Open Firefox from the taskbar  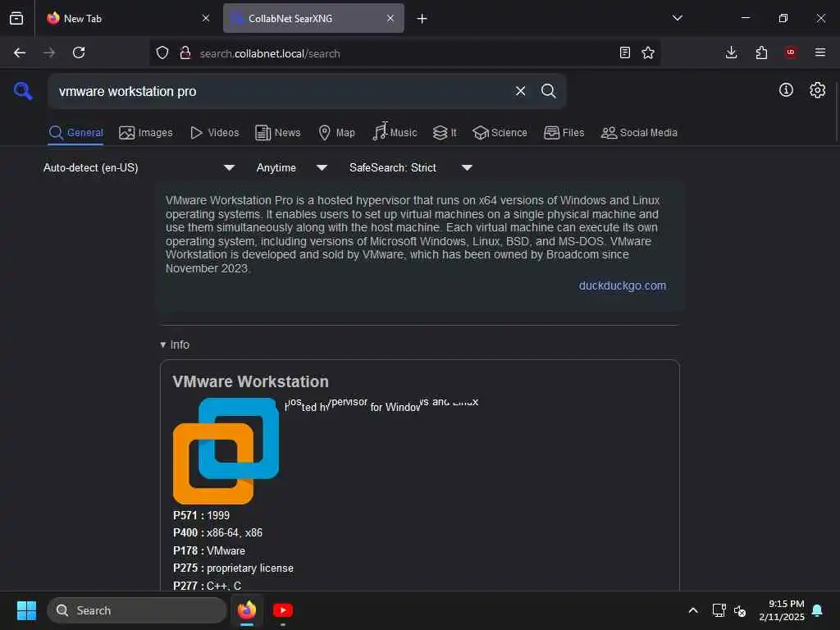pos(247,610)
